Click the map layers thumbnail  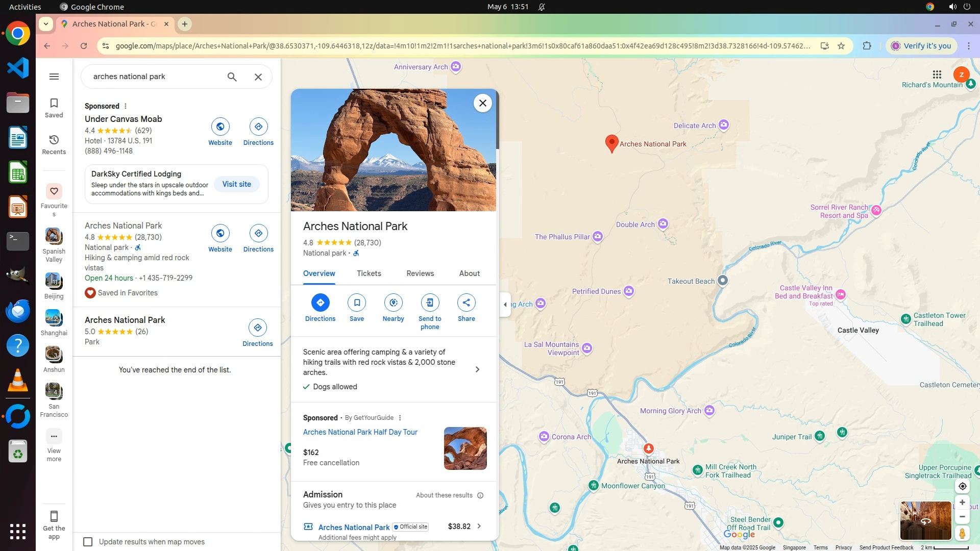point(925,520)
